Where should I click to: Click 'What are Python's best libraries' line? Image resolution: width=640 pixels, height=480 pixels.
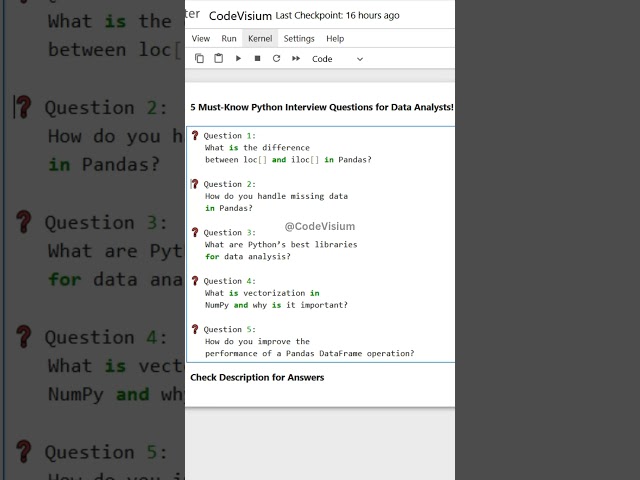click(281, 244)
